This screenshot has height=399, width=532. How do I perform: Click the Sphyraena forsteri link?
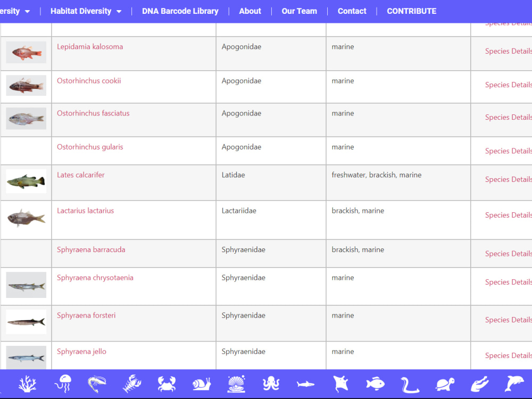pos(86,315)
